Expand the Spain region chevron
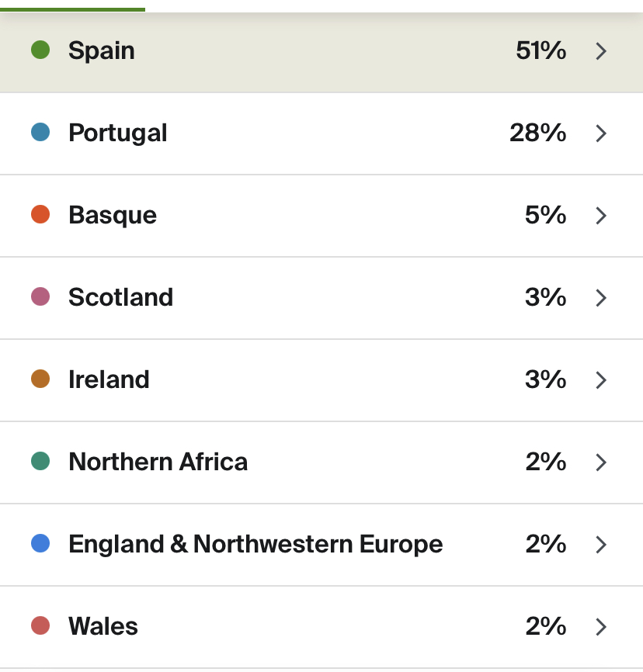Image resolution: width=643 pixels, height=672 pixels. [x=601, y=51]
